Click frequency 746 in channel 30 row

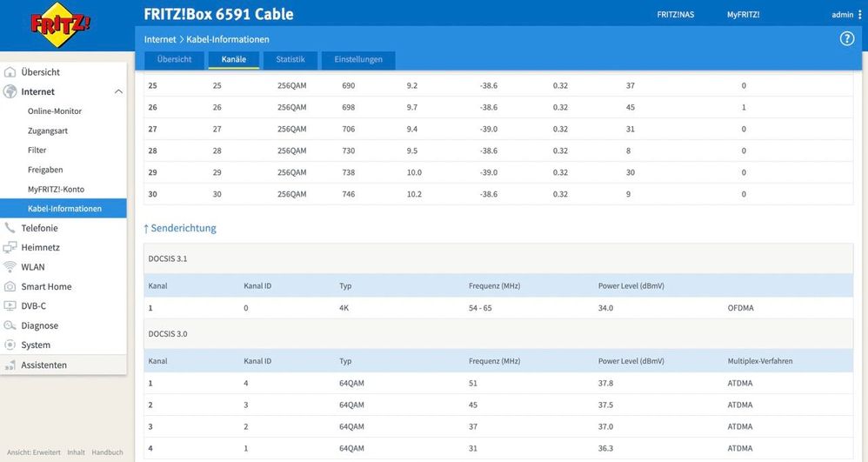[348, 194]
